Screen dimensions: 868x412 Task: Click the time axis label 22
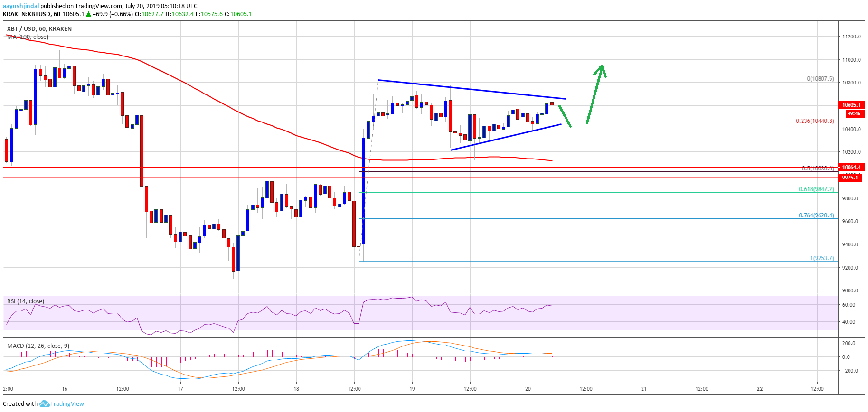pyautogui.click(x=760, y=389)
